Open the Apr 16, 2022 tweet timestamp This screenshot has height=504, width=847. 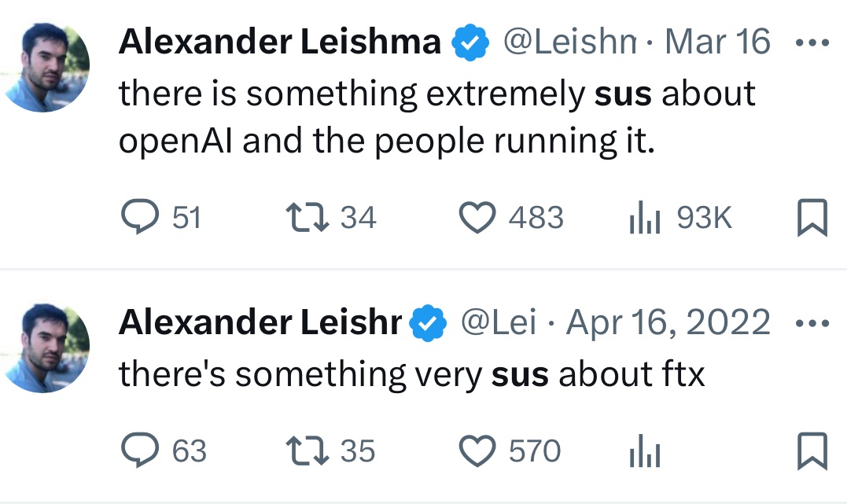668,323
